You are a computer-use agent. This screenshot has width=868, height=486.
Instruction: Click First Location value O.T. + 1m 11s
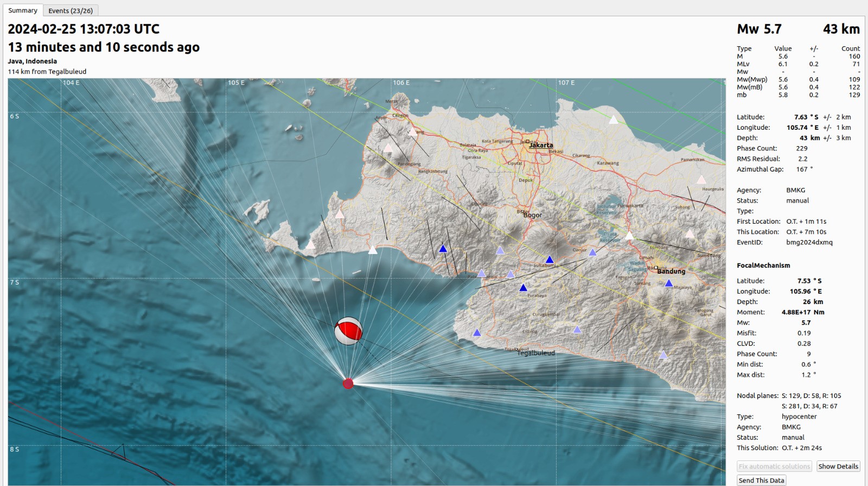point(806,222)
